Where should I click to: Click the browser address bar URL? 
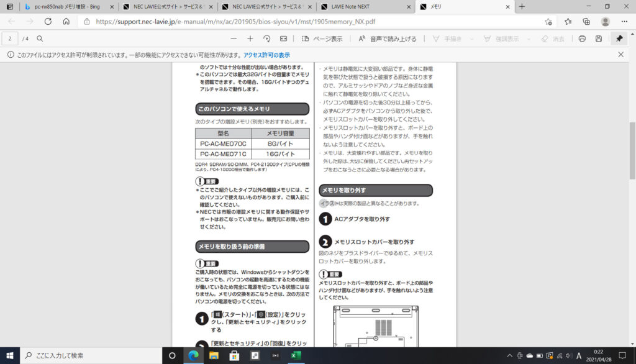pyautogui.click(x=236, y=21)
